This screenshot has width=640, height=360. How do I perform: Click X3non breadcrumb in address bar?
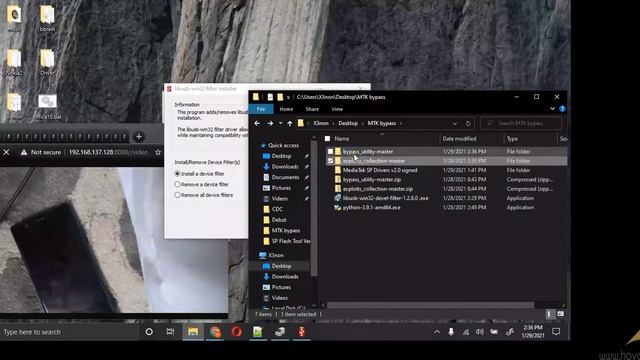[320, 123]
